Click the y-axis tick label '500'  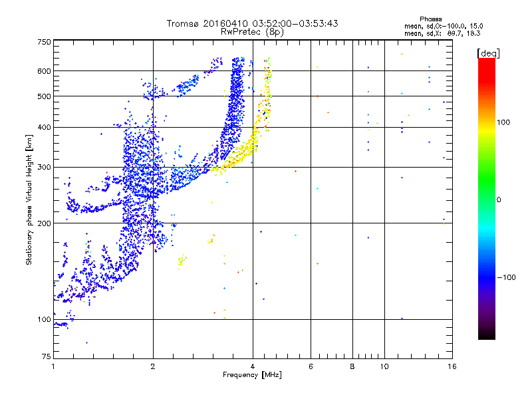44,96
